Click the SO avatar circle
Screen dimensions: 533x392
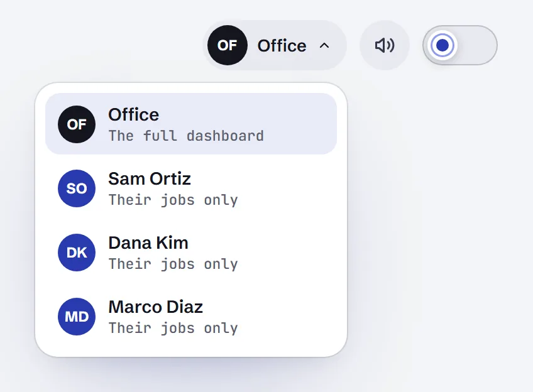77,188
